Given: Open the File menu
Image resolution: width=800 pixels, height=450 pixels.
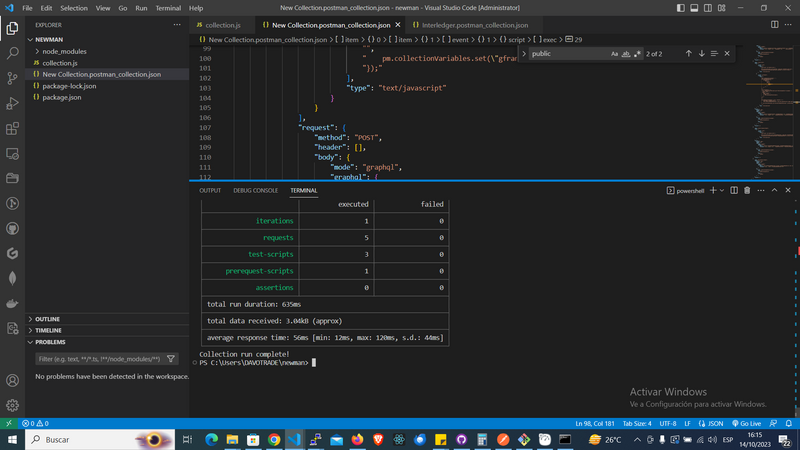Looking at the screenshot, I should (28, 8).
